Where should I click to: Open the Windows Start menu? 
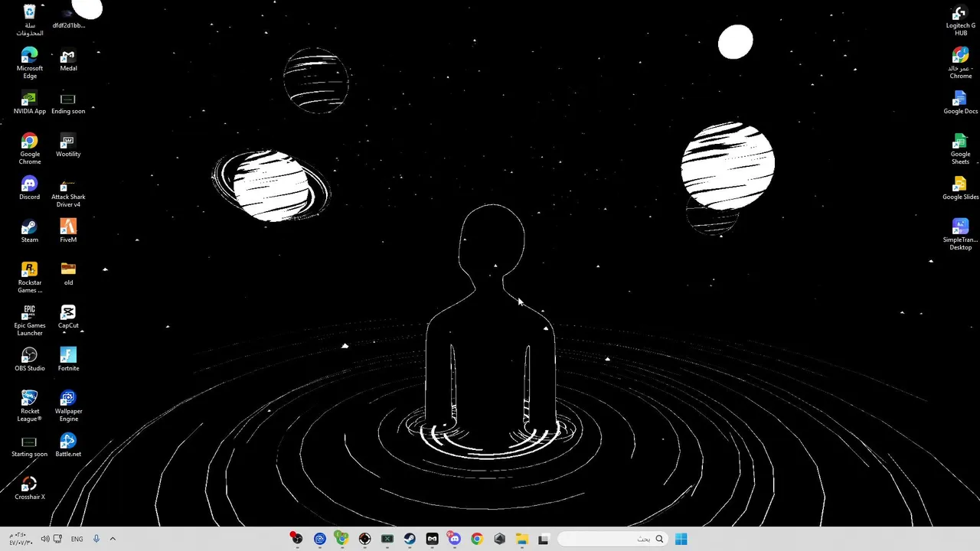(681, 539)
